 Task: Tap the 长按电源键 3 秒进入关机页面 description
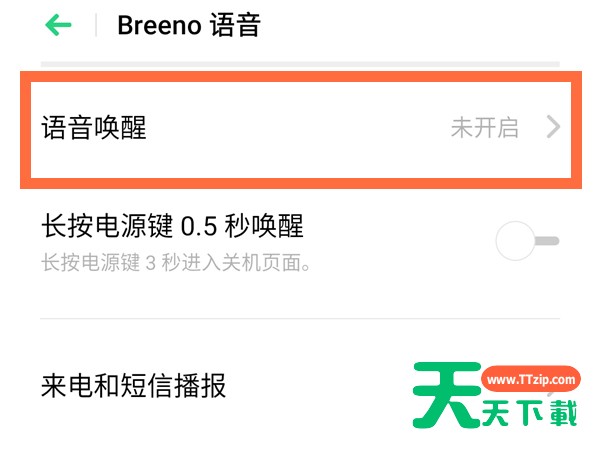click(x=176, y=263)
